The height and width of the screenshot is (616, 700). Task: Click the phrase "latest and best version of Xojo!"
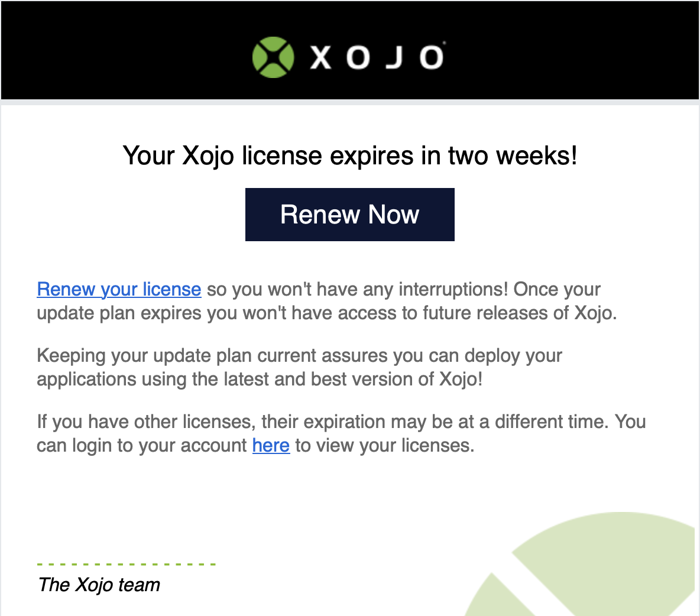click(353, 379)
